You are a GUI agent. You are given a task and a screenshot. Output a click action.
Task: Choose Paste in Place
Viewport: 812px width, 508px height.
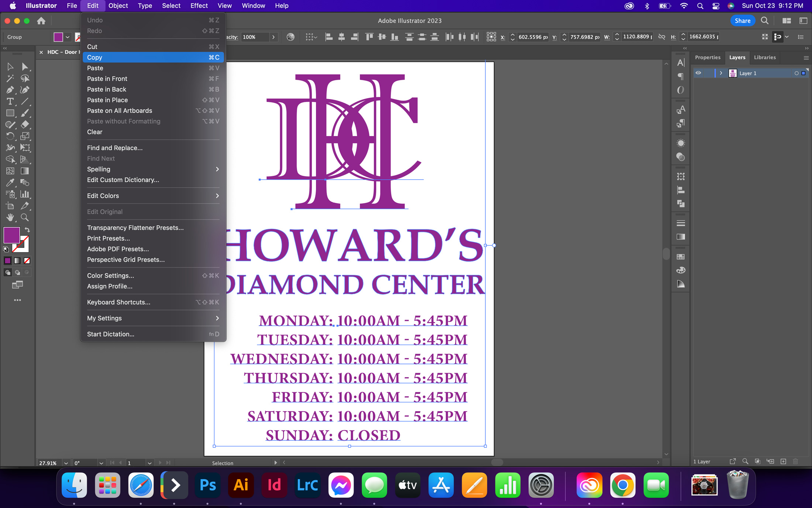tap(153, 100)
